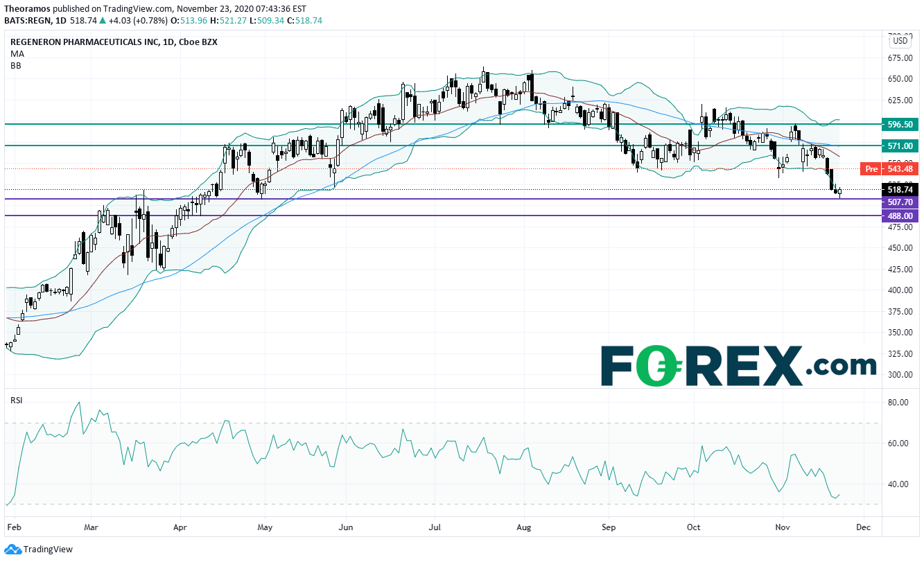Open the USD currency selector on price axis

(900, 40)
